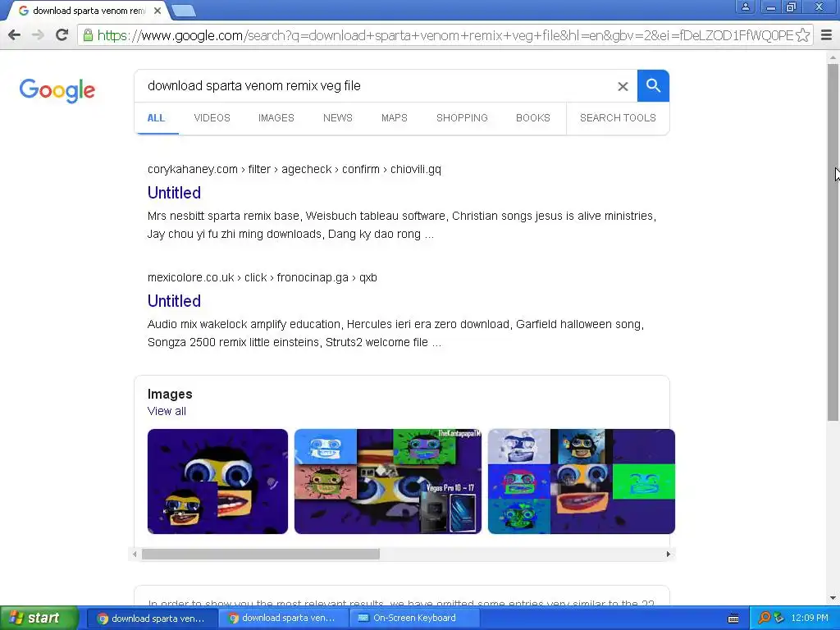Select the ALL search tab

(156, 118)
